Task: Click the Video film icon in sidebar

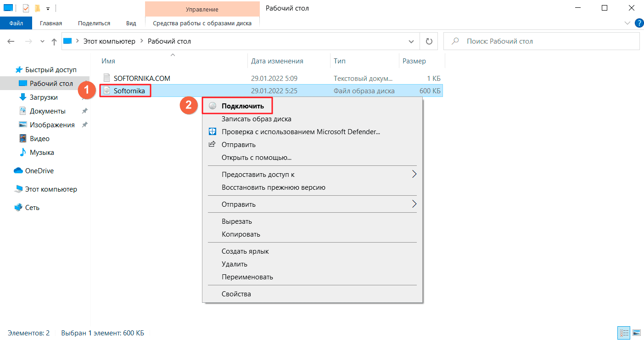Action: point(22,138)
